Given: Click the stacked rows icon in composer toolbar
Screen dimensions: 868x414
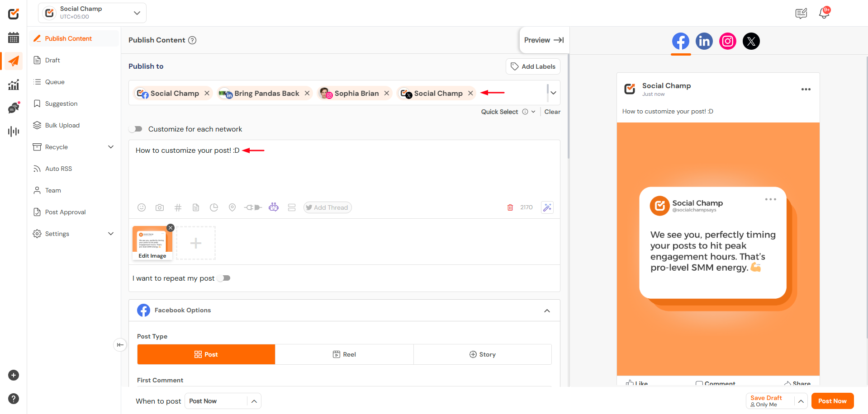Looking at the screenshot, I should [x=292, y=207].
